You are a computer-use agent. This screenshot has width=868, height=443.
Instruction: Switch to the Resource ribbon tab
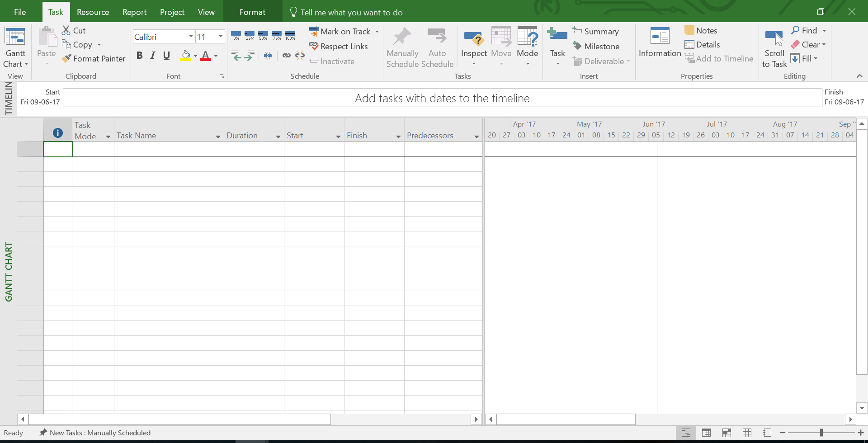coord(93,12)
